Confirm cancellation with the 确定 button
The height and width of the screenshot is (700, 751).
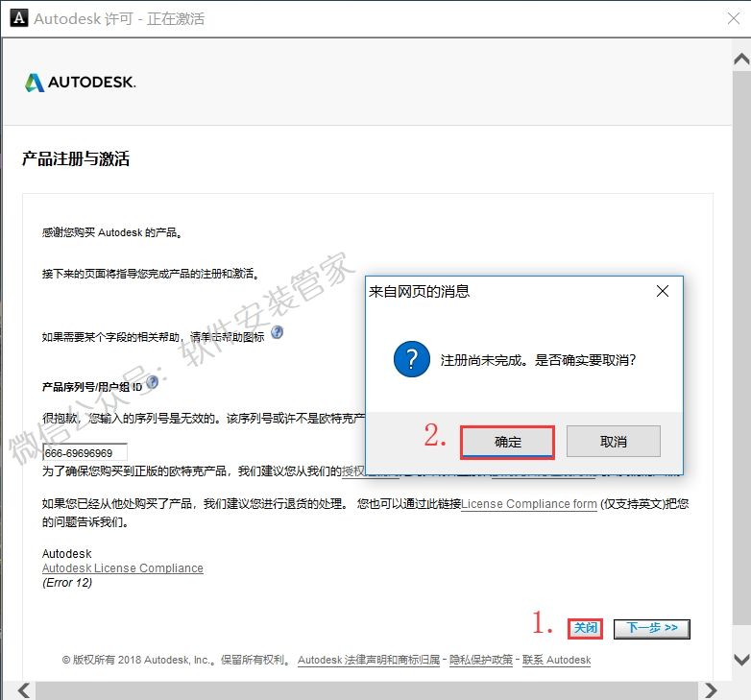[x=507, y=442]
